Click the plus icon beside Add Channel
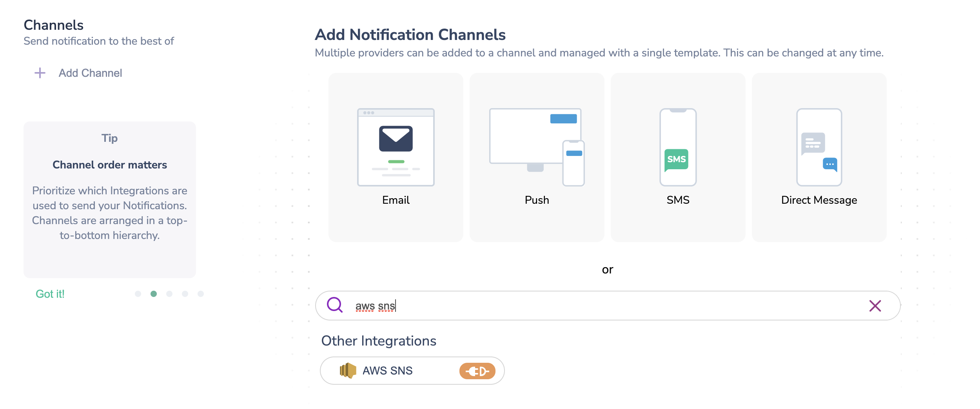 tap(40, 72)
